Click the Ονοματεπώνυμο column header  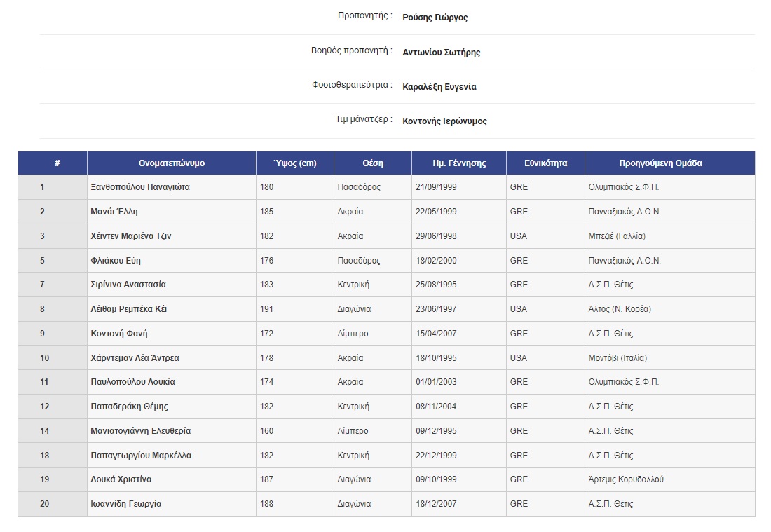coord(172,163)
